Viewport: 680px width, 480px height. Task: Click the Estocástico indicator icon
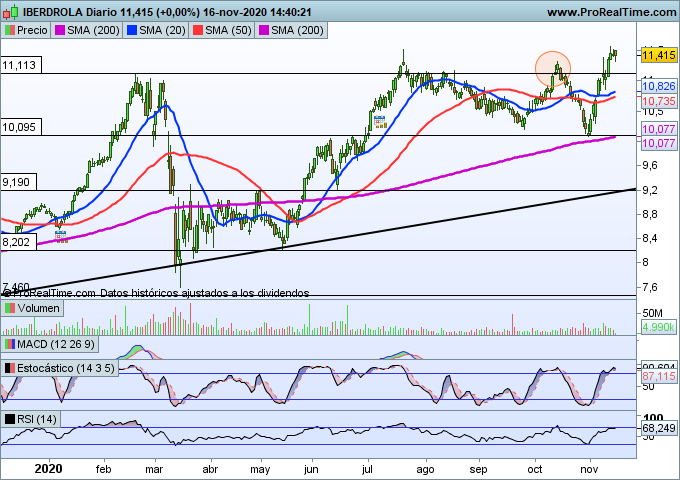[9, 369]
